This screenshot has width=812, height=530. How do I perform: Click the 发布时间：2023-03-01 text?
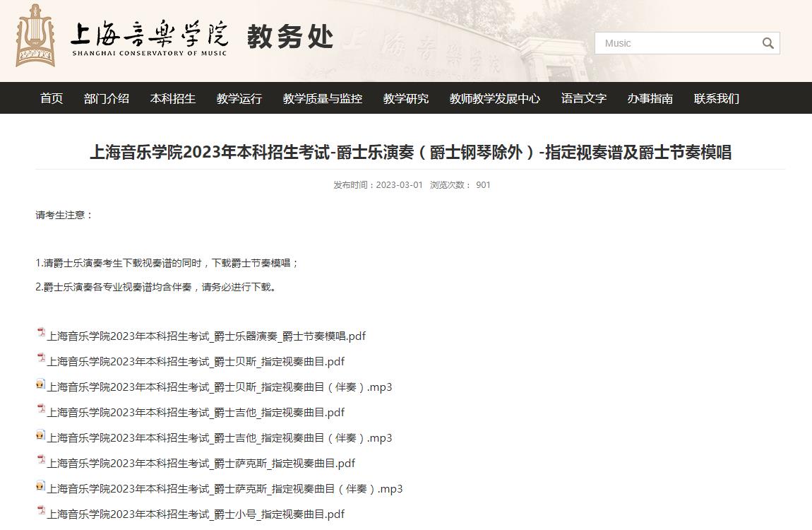tap(378, 185)
